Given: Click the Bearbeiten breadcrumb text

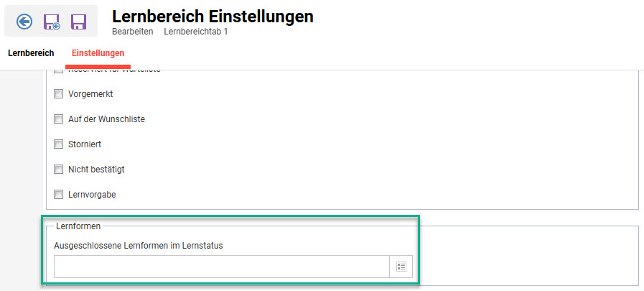Looking at the screenshot, I should pyautogui.click(x=132, y=32).
